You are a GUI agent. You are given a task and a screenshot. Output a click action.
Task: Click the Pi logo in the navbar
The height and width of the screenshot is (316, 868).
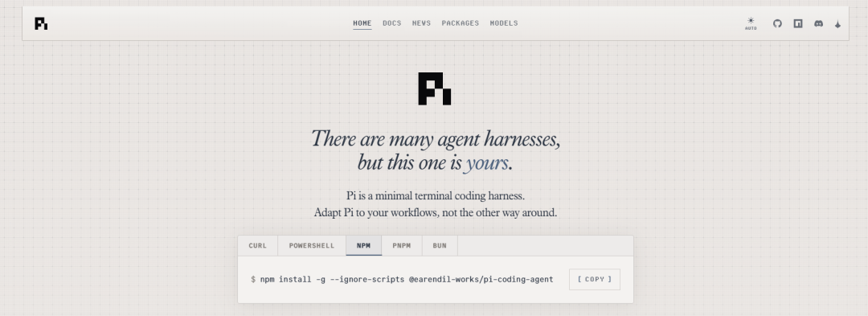(41, 23)
